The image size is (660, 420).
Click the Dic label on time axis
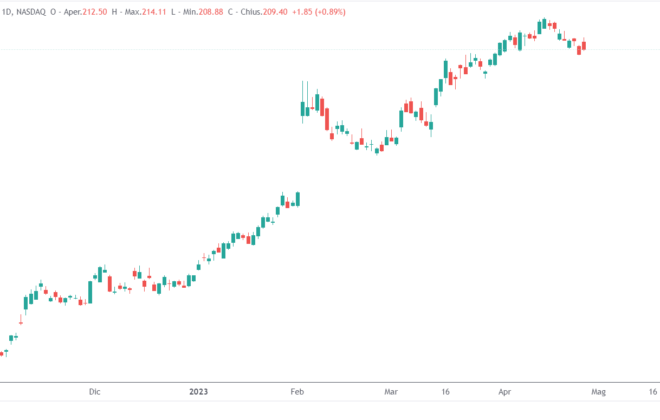tap(95, 393)
